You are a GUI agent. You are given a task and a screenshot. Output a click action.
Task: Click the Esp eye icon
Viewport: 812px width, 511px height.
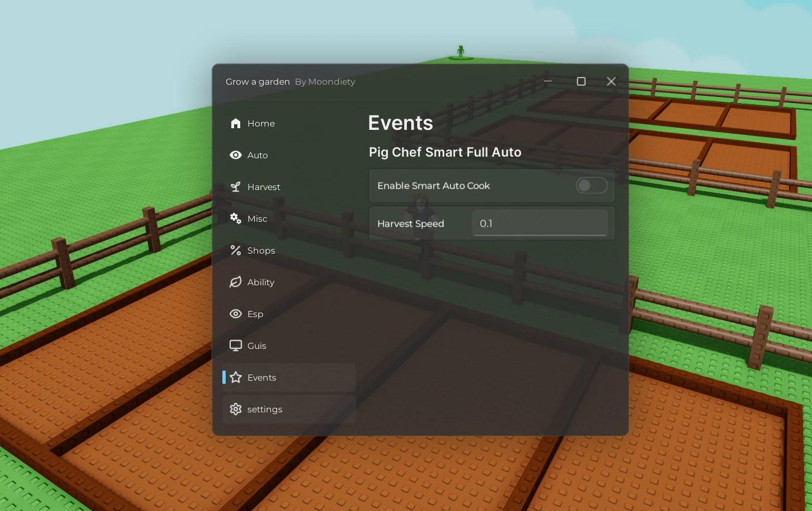point(235,314)
